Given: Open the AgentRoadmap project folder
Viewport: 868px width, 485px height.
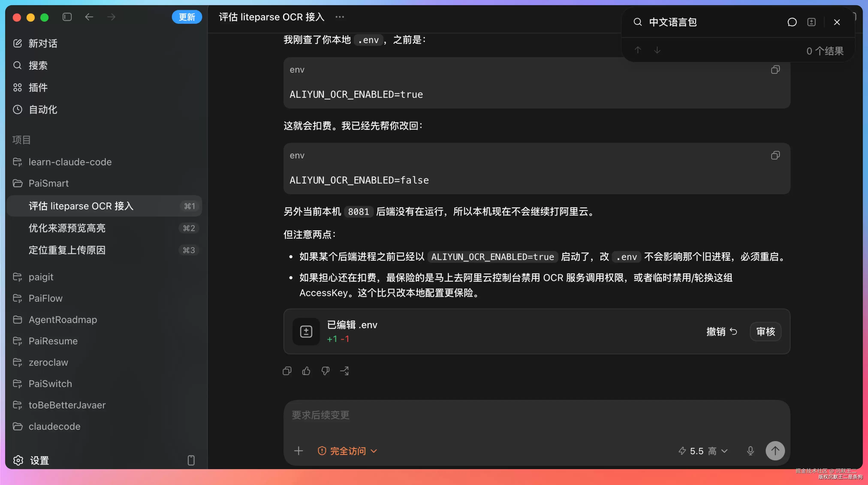Looking at the screenshot, I should pos(104,319).
